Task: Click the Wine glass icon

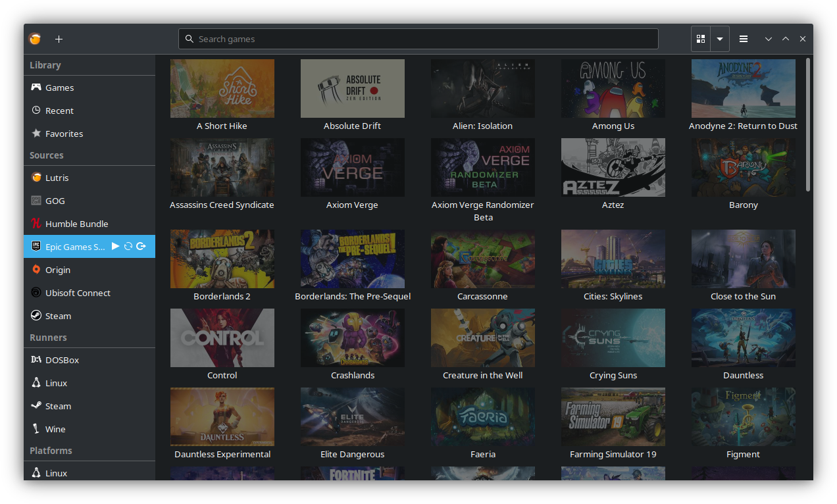Action: click(36, 429)
